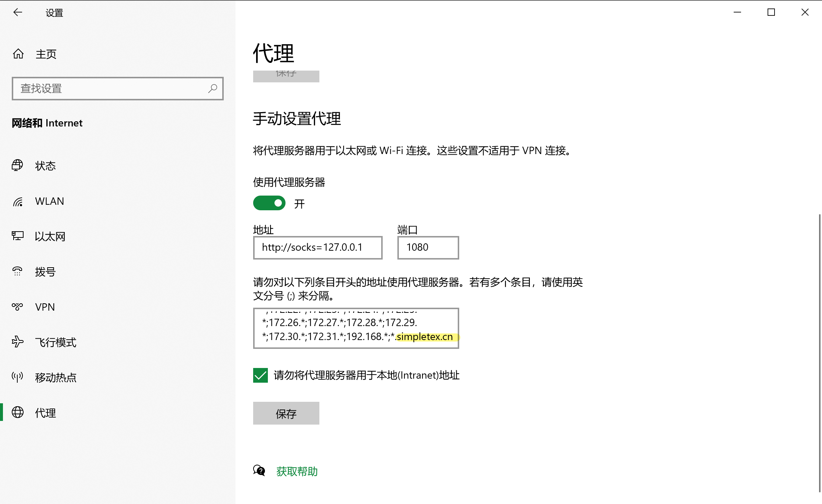Screen dimensions: 822x504
Task: Open the VPN settings page
Action: pos(45,307)
